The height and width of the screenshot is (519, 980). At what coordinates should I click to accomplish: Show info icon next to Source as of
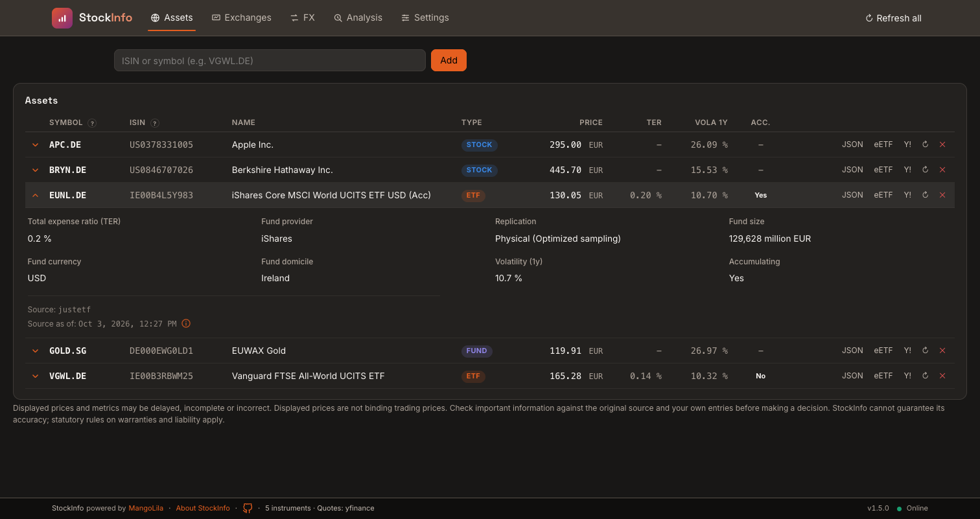186,323
